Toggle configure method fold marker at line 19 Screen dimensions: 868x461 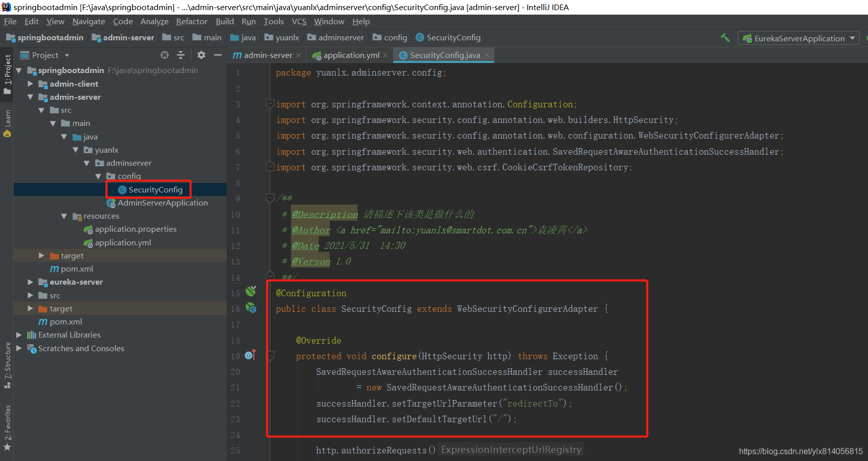270,356
